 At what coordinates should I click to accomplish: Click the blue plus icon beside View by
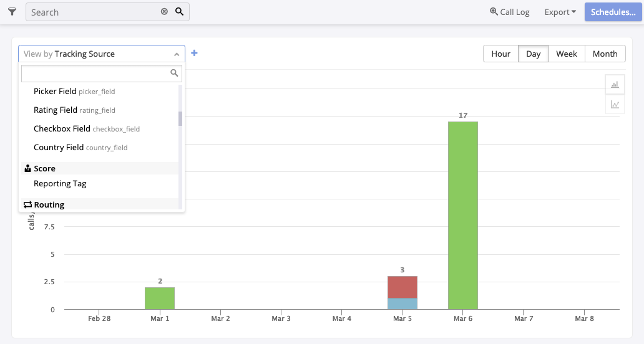tap(194, 54)
